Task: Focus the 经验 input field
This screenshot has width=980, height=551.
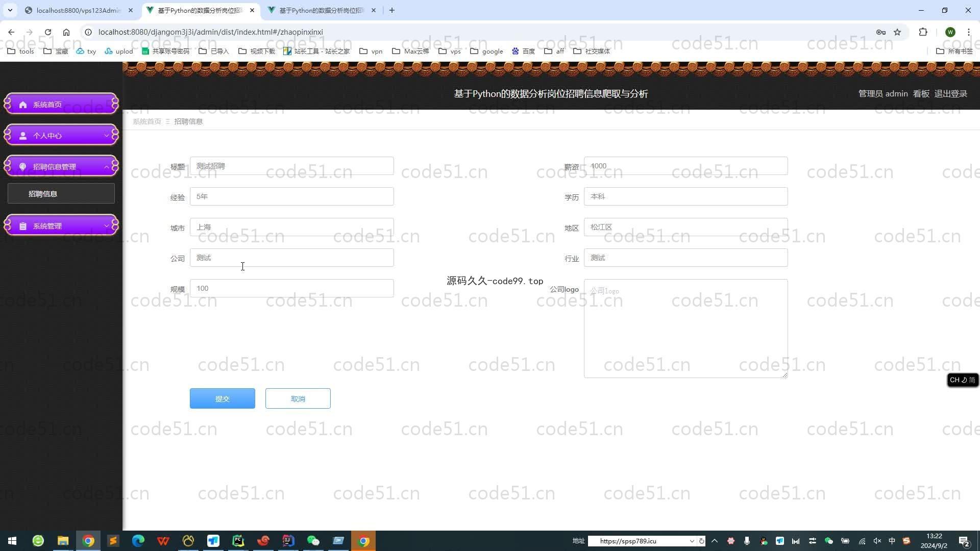Action: coord(292,196)
